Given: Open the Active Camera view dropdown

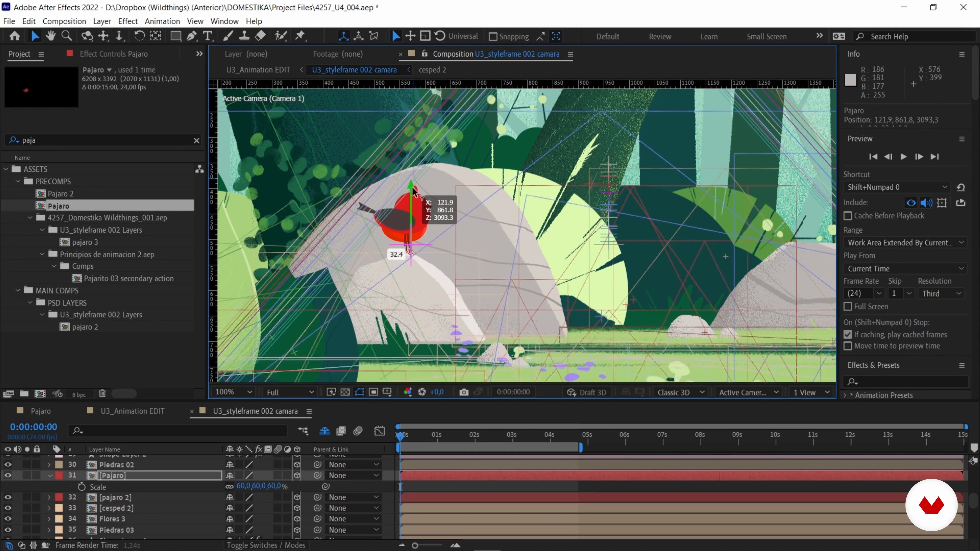Looking at the screenshot, I should tap(748, 392).
